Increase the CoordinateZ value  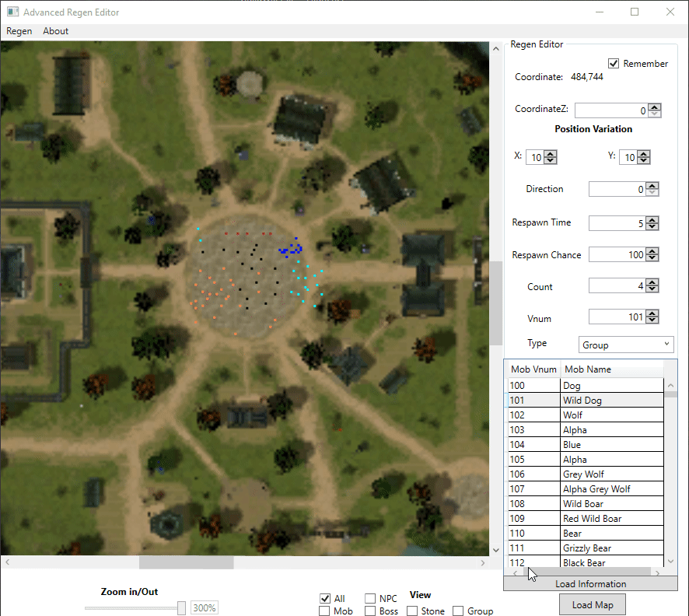pyautogui.click(x=653, y=107)
